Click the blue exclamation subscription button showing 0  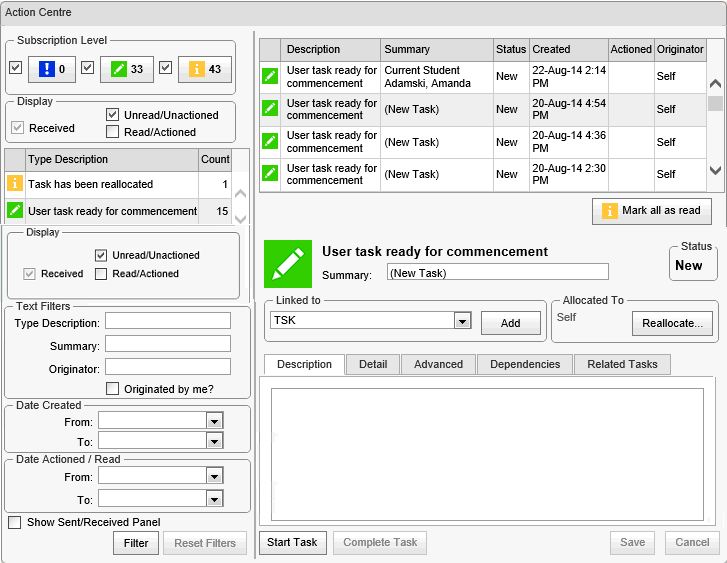tap(52, 69)
